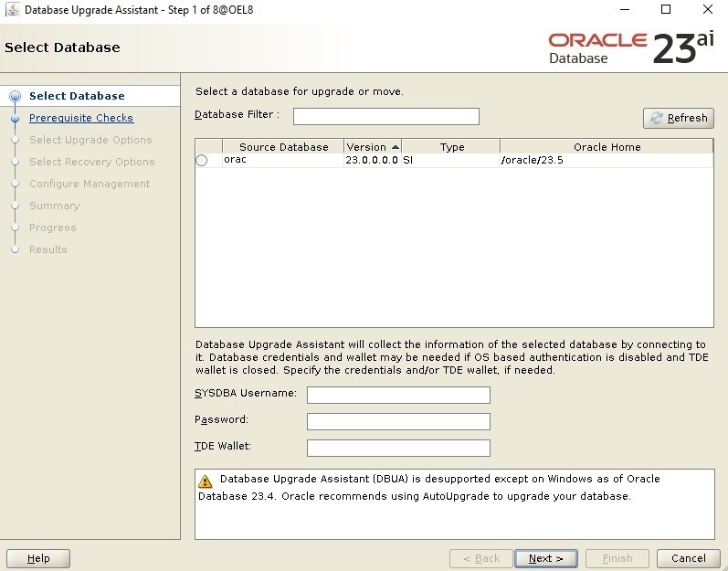728x571 pixels.
Task: Click the disabled Finish button
Action: pyautogui.click(x=617, y=558)
